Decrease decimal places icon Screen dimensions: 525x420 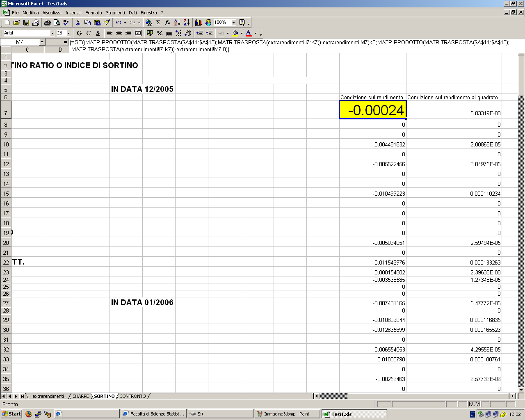(188, 33)
